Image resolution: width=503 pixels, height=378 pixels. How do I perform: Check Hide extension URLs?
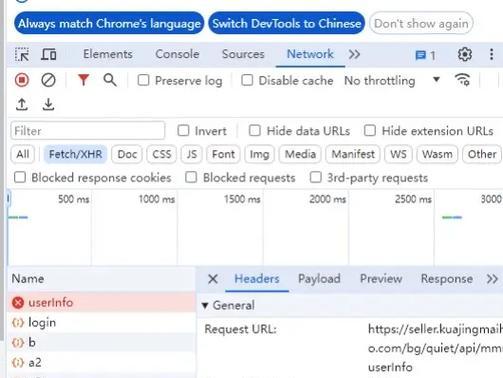370,131
